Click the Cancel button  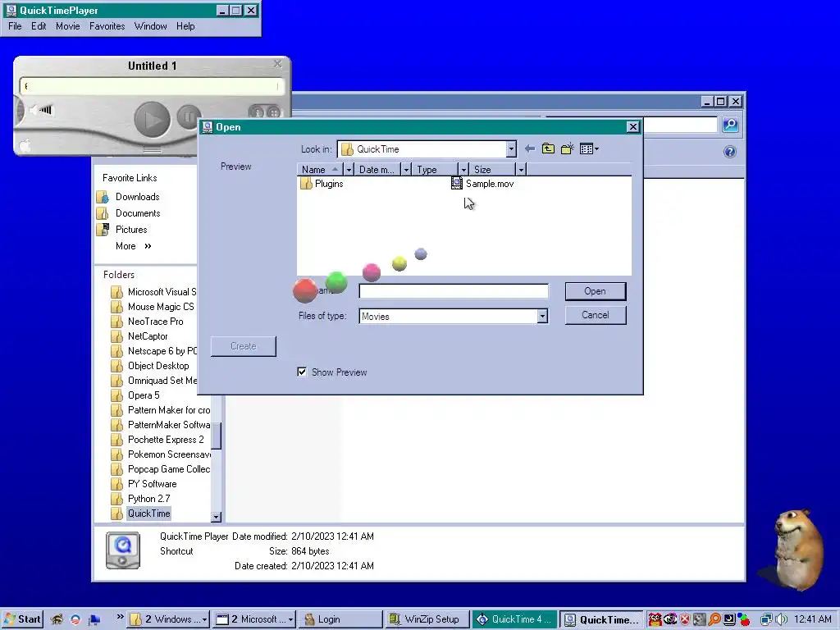pos(596,315)
